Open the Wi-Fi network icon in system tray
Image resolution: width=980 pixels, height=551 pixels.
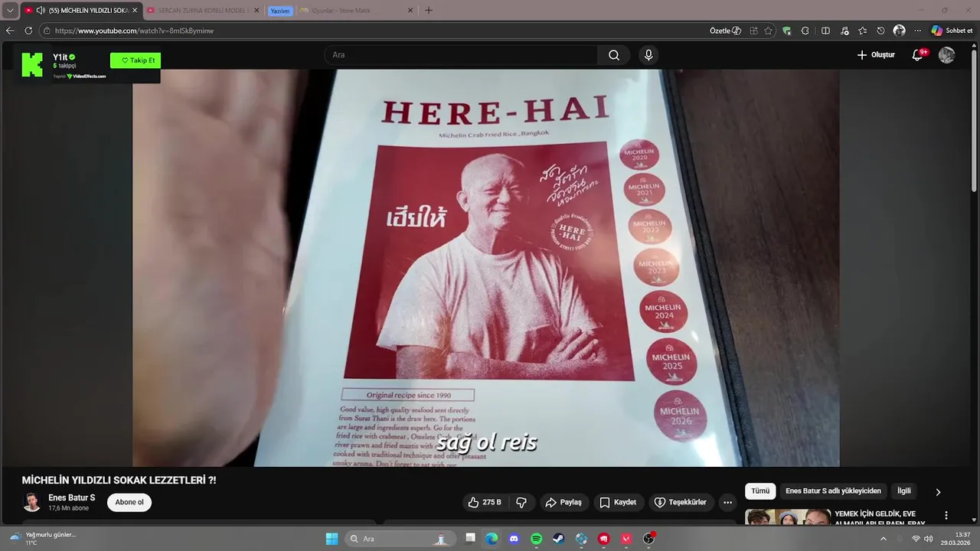[x=916, y=539]
